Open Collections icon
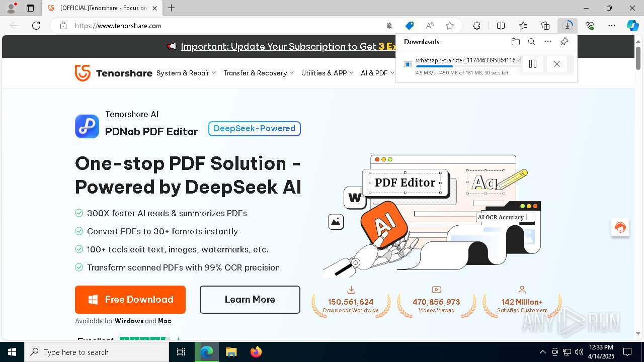Viewport: 644px width, 362px height. point(545,26)
